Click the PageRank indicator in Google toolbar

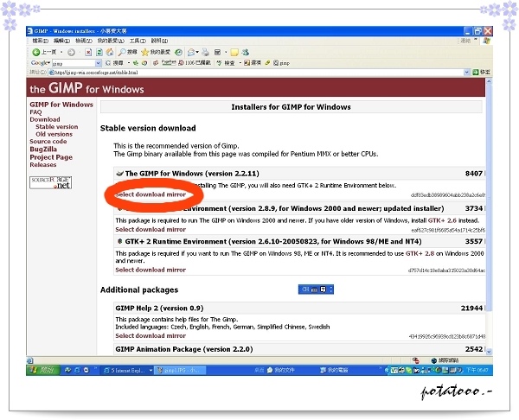[x=168, y=62]
